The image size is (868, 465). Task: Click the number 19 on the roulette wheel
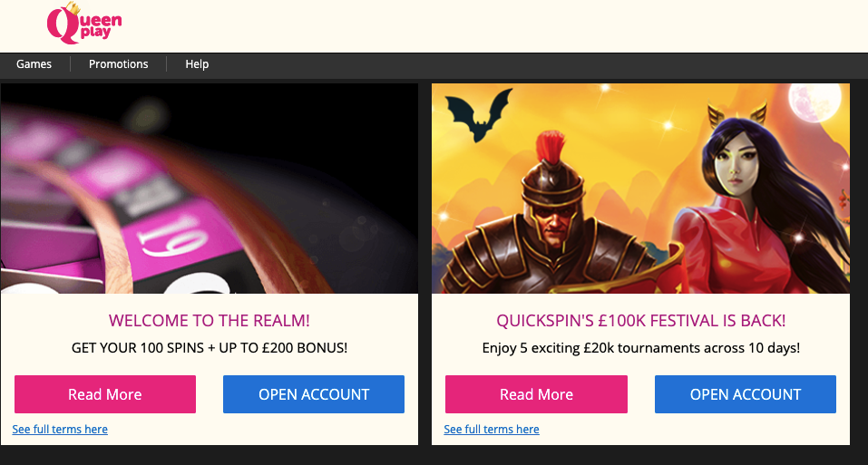tap(174, 235)
